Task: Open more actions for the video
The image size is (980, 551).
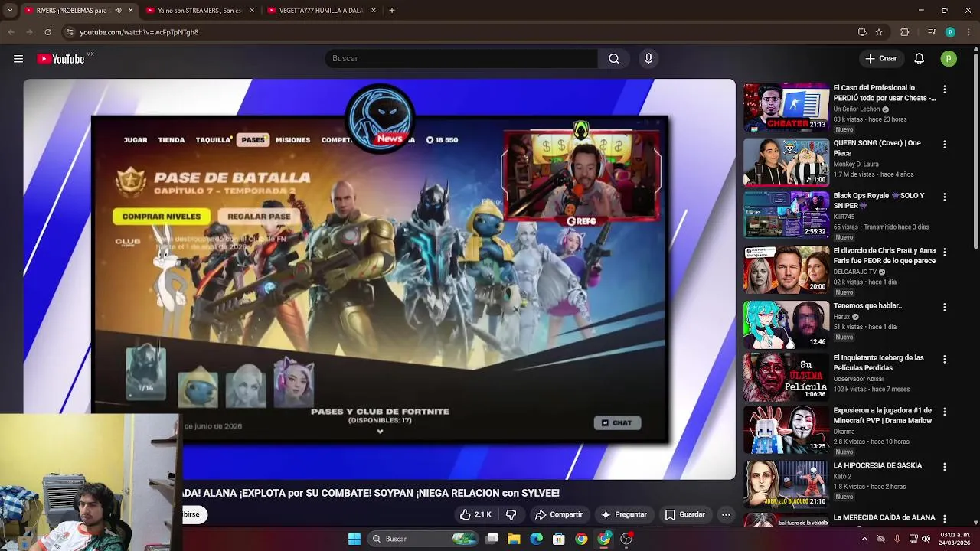Action: click(x=726, y=514)
